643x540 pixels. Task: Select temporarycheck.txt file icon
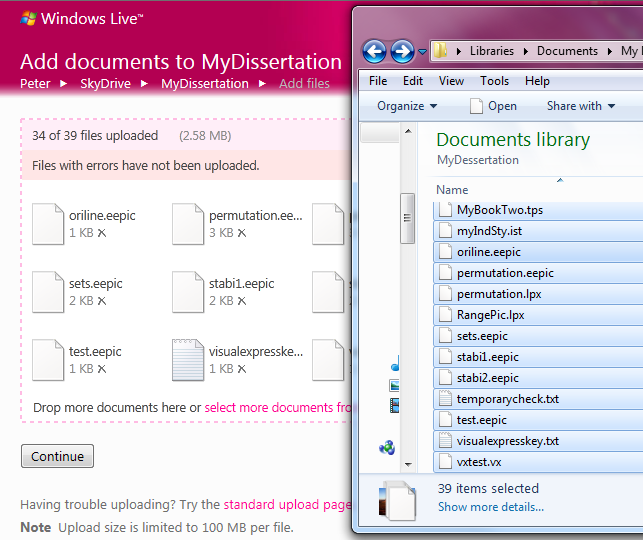click(445, 399)
